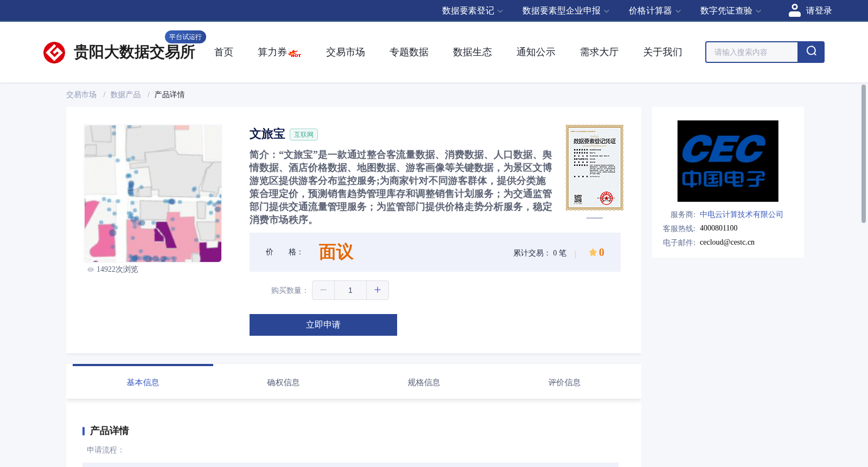Click 交易市场 in the breadcrumb
Image resolution: width=868 pixels, height=467 pixels.
(x=81, y=95)
